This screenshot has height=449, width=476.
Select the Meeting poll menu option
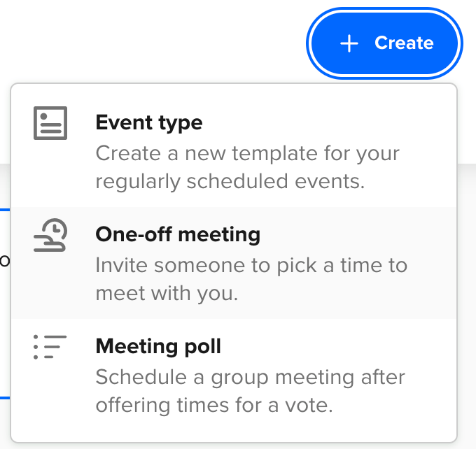tap(234, 375)
